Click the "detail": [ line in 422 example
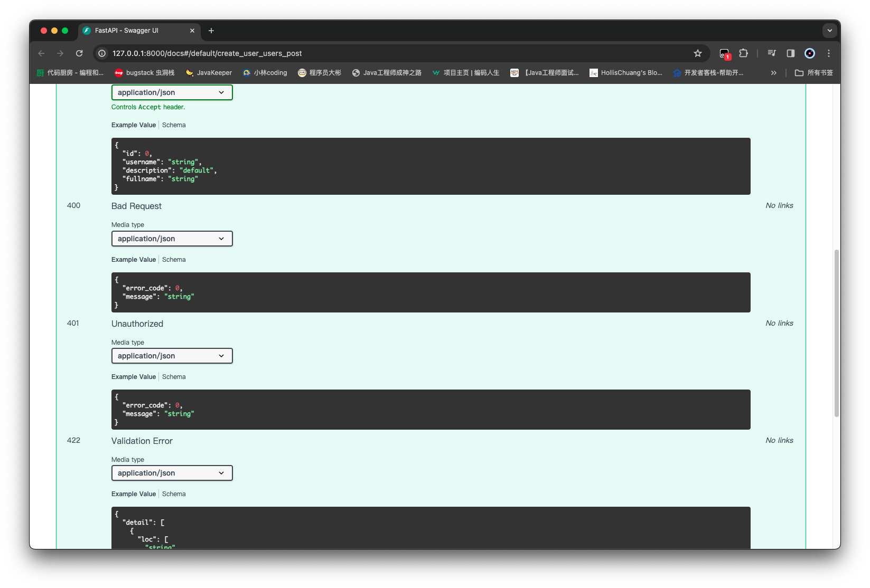The width and height of the screenshot is (870, 588). pos(143,523)
